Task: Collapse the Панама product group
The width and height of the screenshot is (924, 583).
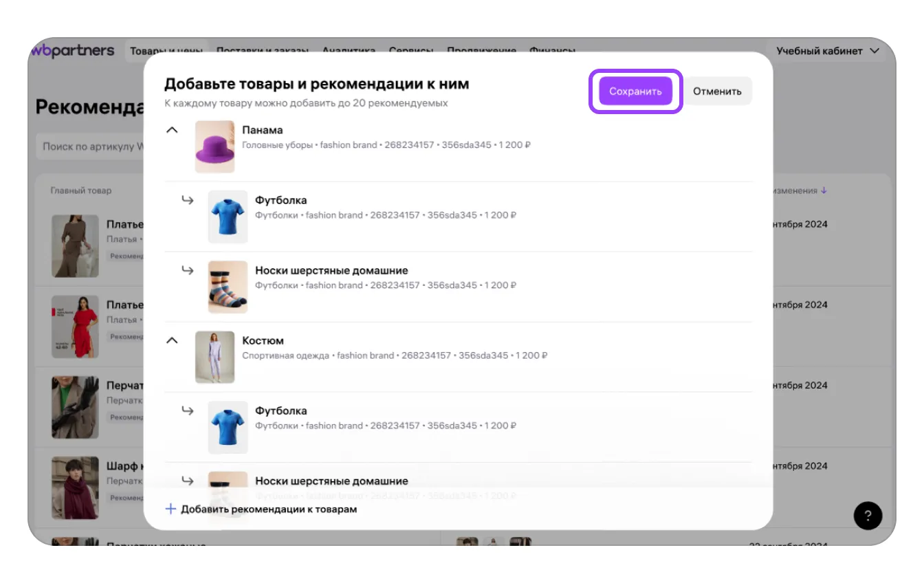Action: [173, 130]
